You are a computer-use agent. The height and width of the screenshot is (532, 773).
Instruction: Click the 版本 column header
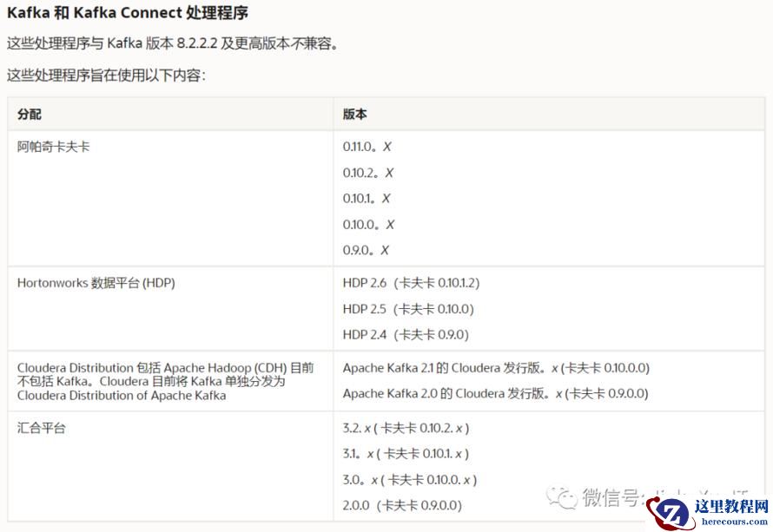(355, 115)
